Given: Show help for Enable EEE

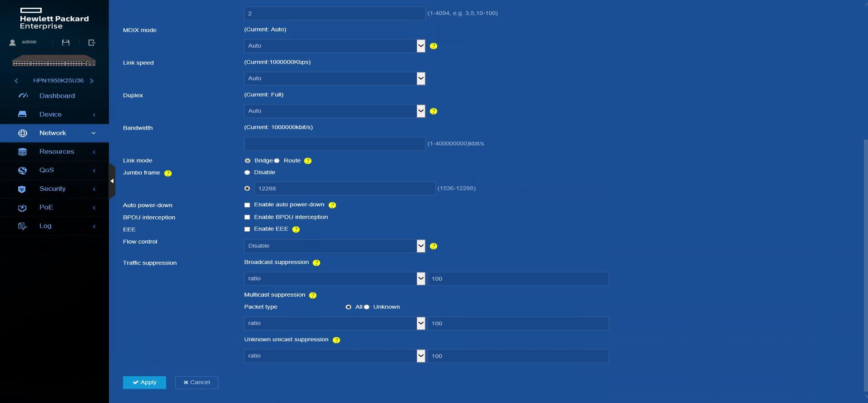Looking at the screenshot, I should pyautogui.click(x=296, y=229).
